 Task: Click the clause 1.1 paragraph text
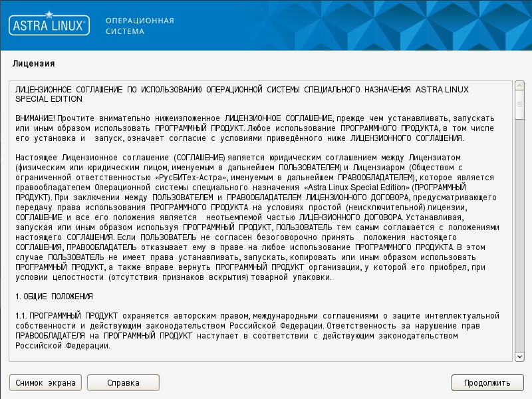click(x=253, y=325)
